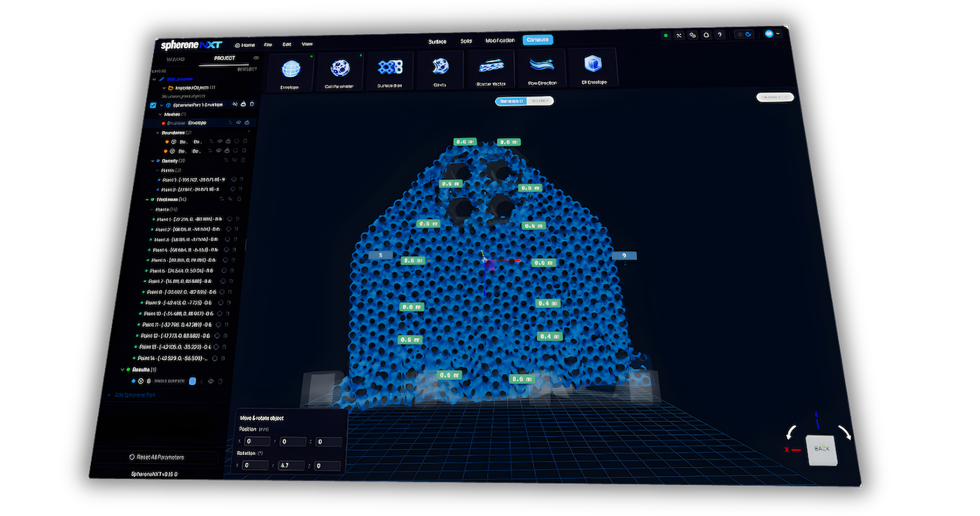The image size is (980, 516).
Task: Go to Home in the top menu
Action: pyautogui.click(x=245, y=45)
